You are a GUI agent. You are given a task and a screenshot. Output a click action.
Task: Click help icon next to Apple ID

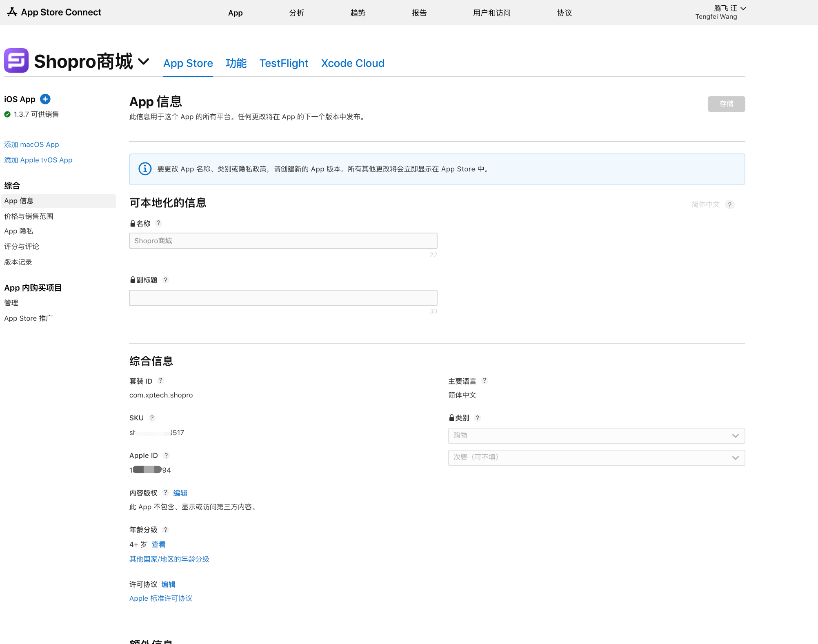pyautogui.click(x=166, y=455)
